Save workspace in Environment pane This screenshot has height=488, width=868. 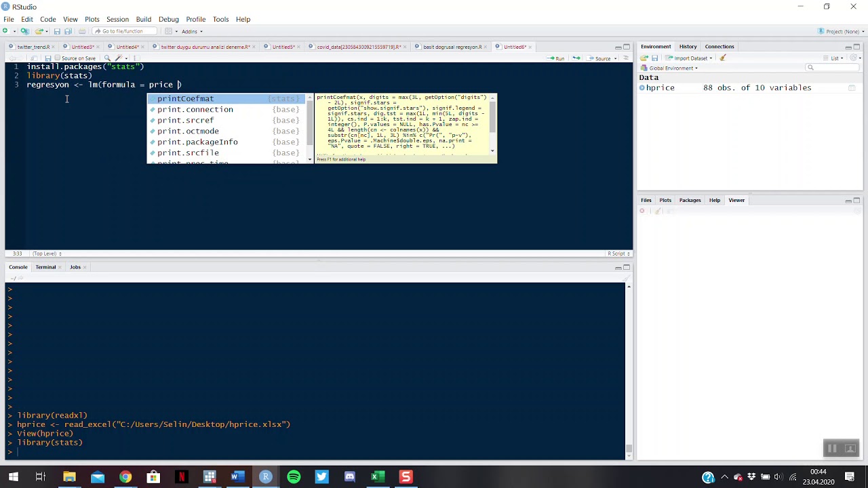654,58
